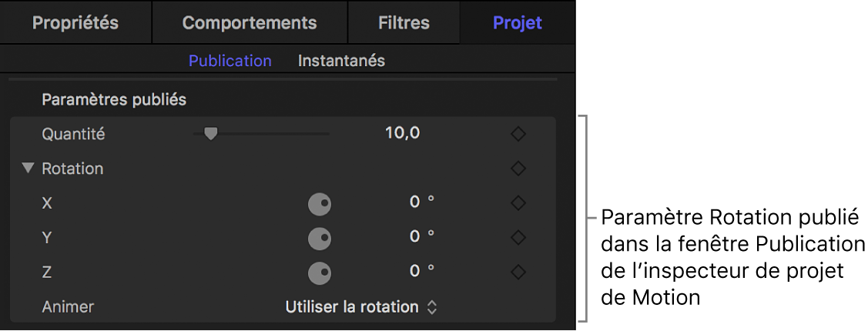Click the Z rotation dial

[x=319, y=272]
